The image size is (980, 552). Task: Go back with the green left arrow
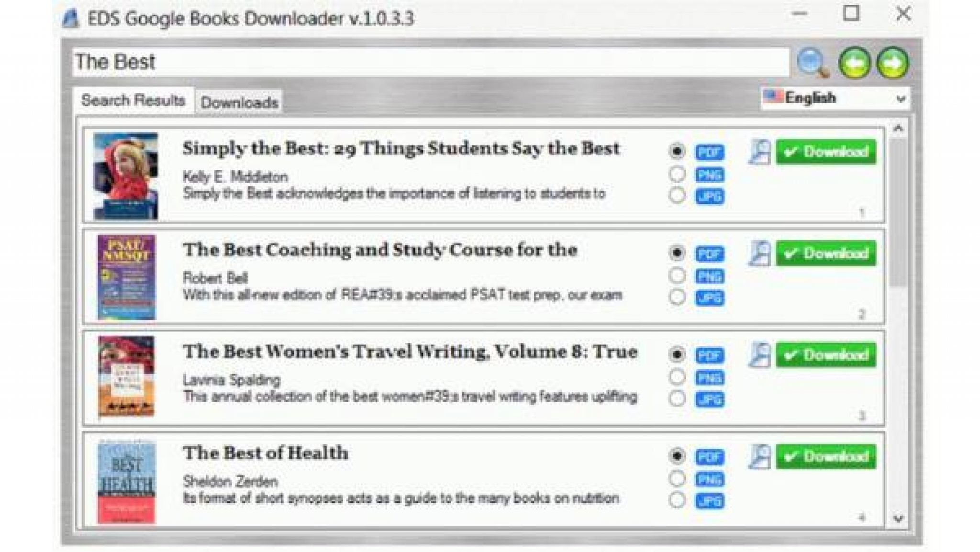(x=855, y=63)
